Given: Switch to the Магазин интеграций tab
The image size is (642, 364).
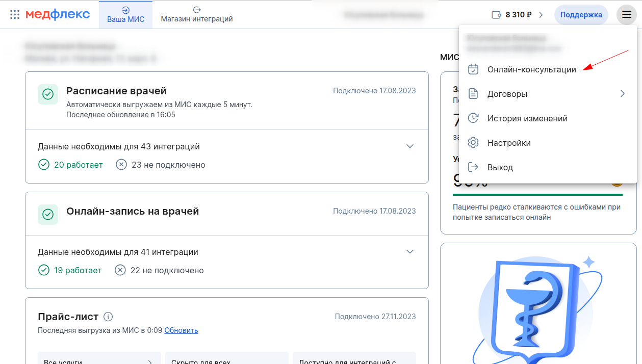Looking at the screenshot, I should click(x=197, y=15).
